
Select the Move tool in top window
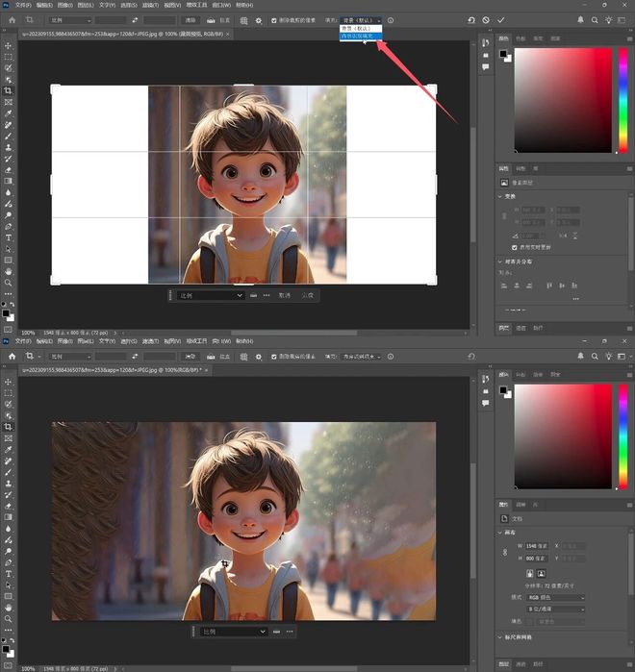tap(8, 45)
